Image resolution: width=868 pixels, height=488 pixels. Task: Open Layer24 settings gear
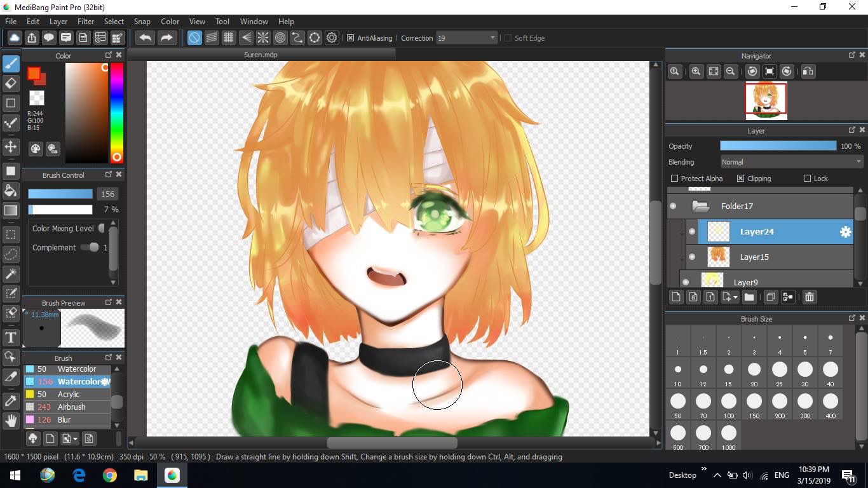point(845,232)
